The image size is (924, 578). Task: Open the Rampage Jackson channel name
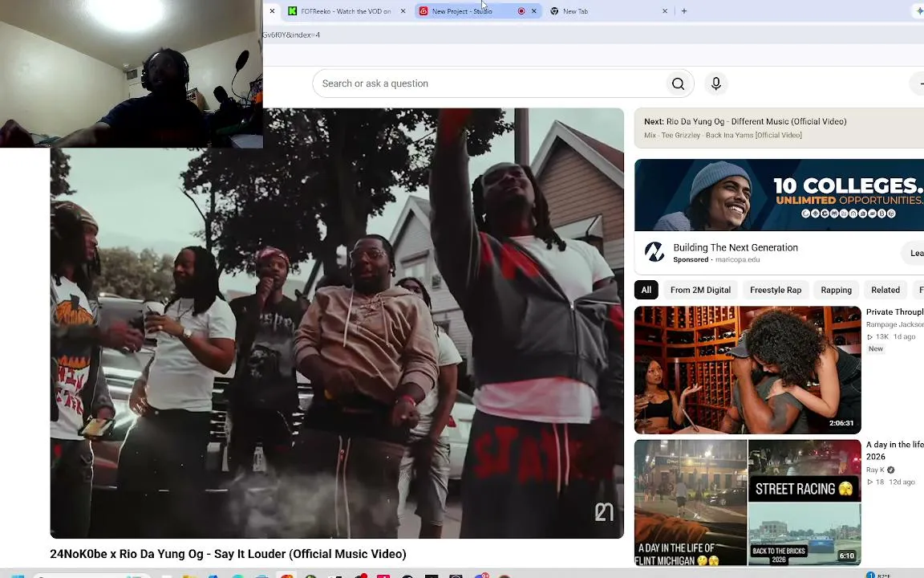tap(894, 324)
